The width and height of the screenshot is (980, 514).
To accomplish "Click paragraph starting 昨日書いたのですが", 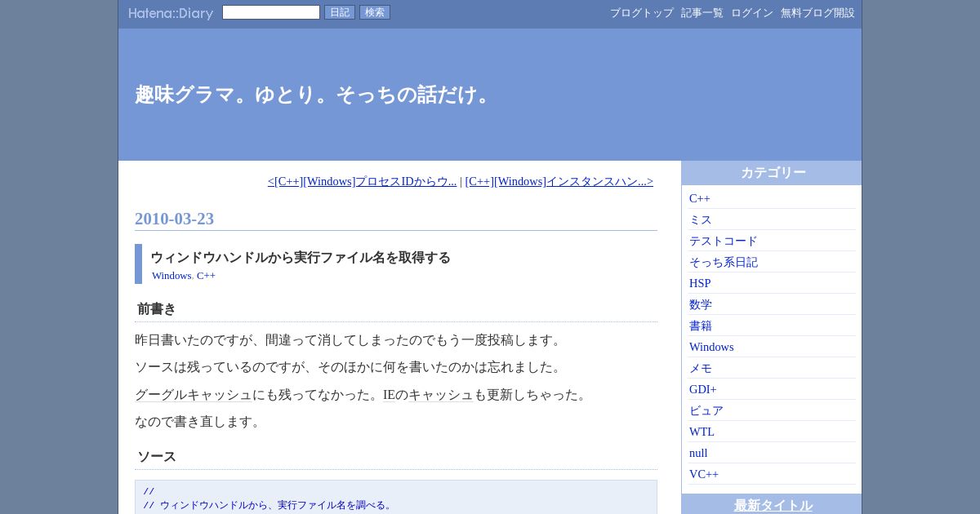I will (350, 340).
